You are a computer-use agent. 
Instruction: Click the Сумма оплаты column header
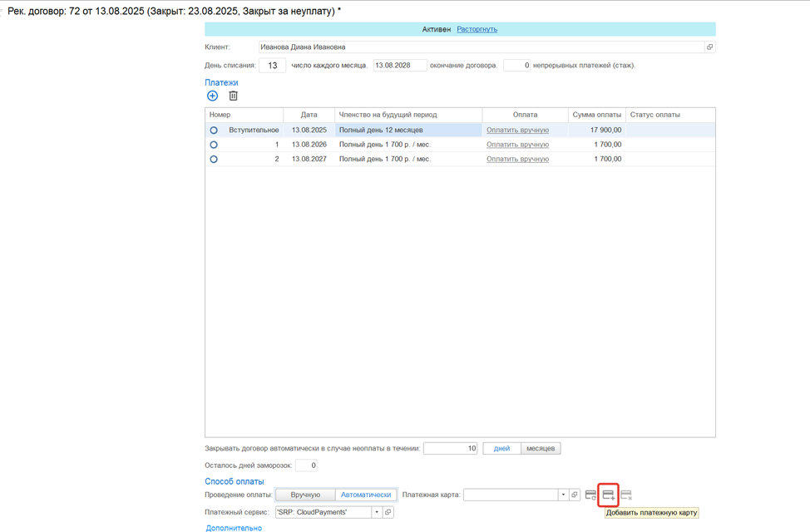[x=596, y=115]
